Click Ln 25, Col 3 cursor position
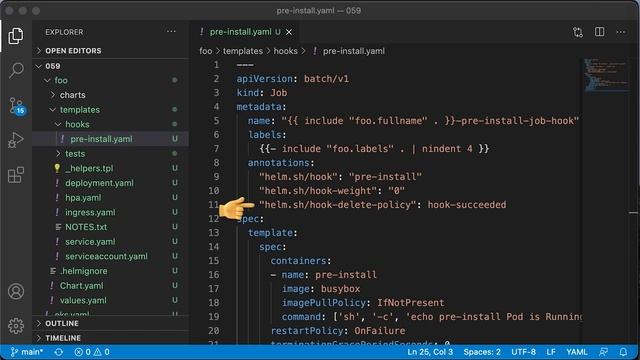 pos(430,352)
